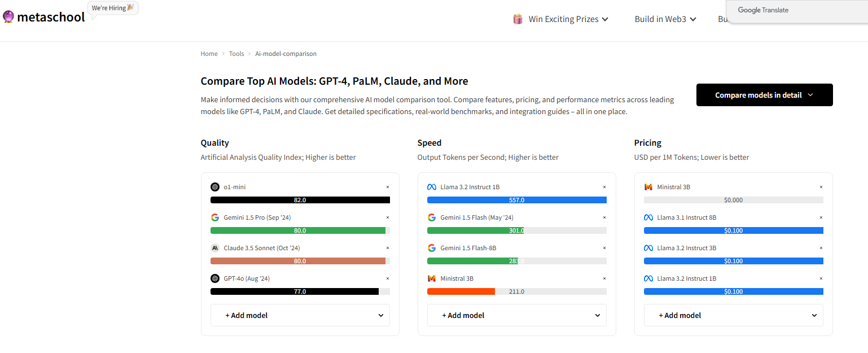
Task: Open the Win Exciting Prizes menu
Action: (x=568, y=19)
